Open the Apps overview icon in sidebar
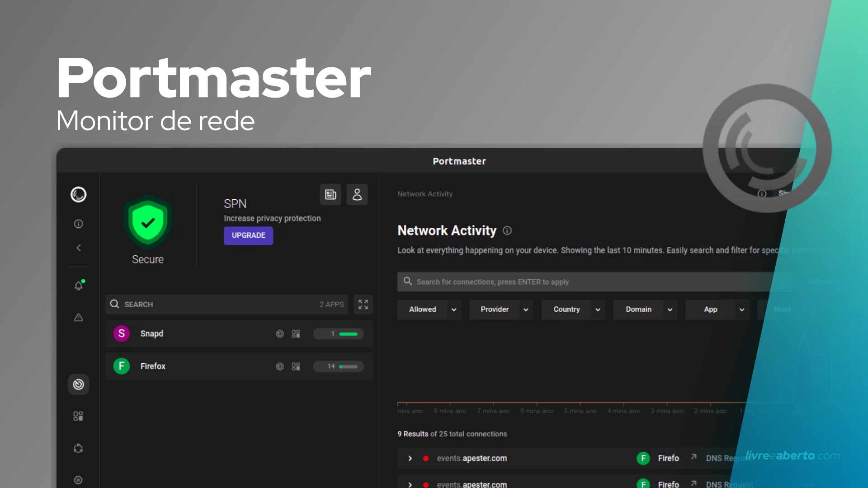The image size is (868, 488). coord(78,416)
